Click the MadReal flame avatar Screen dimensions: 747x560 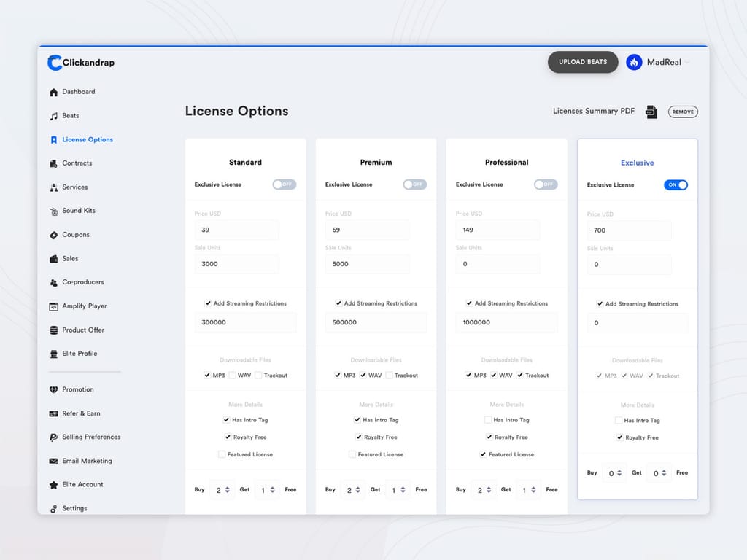click(x=634, y=62)
